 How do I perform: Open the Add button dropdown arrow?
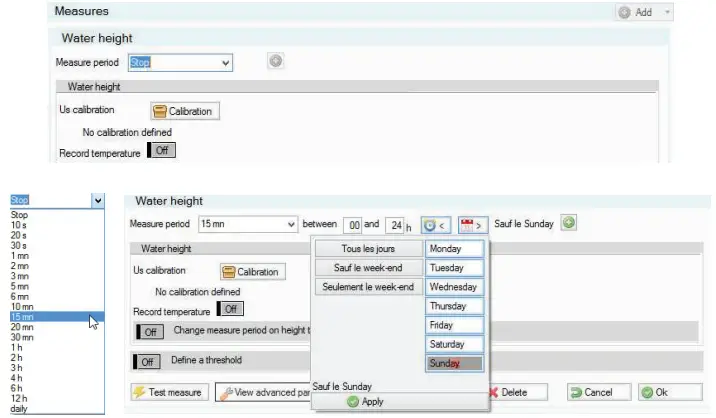[x=667, y=12]
